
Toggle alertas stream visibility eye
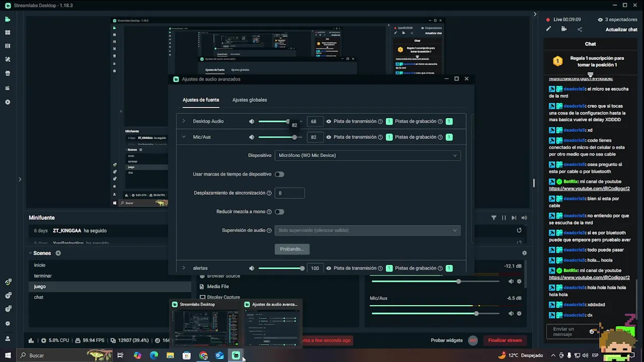329,268
